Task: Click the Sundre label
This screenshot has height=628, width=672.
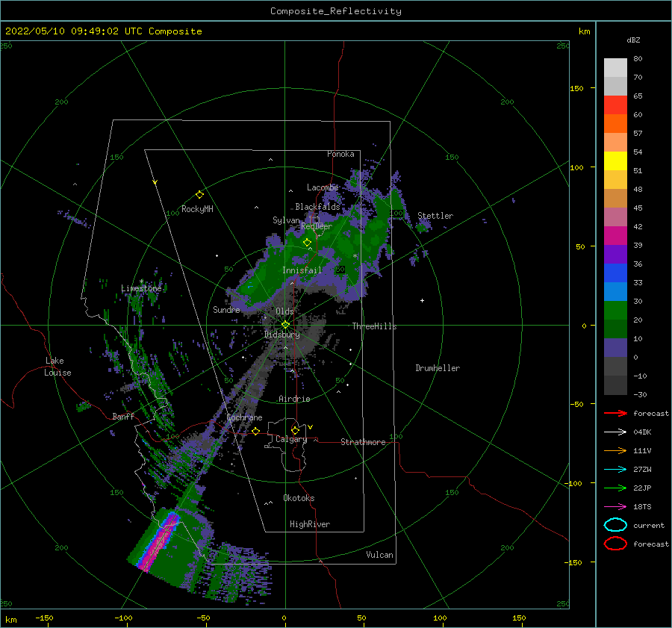Action: tap(226, 309)
